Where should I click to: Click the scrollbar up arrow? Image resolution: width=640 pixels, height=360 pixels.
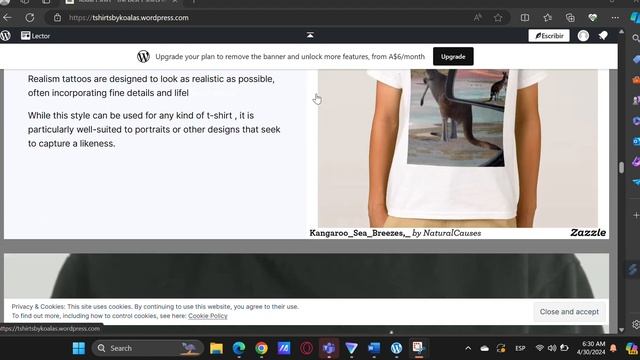click(x=621, y=31)
